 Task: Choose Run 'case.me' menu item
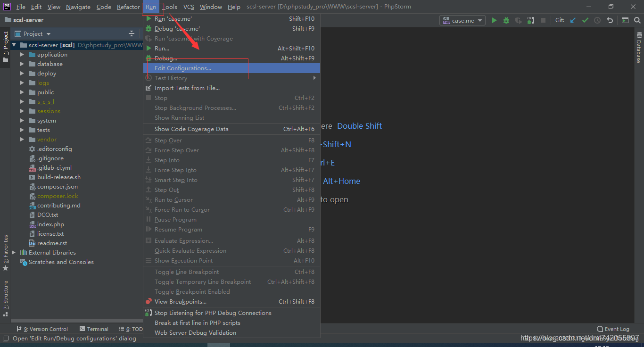[x=231, y=19]
